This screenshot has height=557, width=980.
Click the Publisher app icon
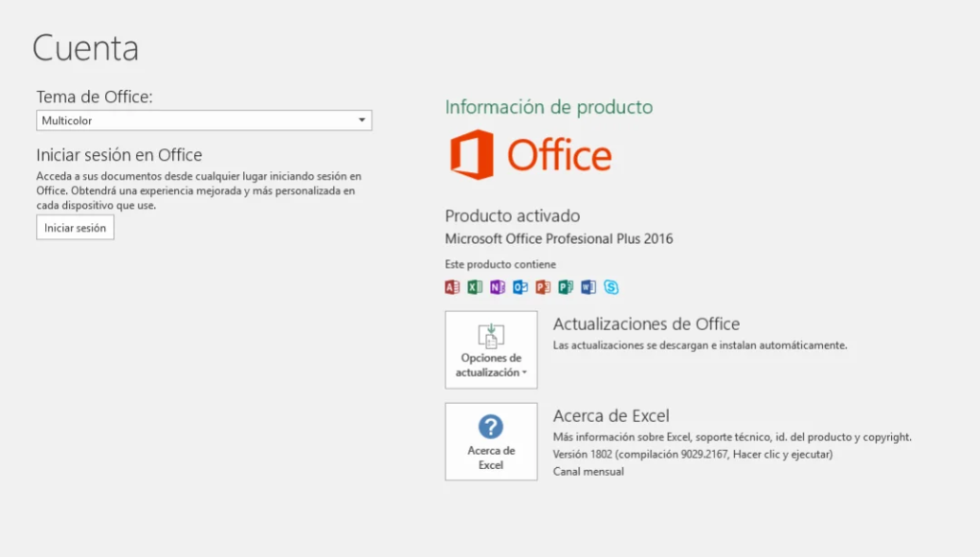[x=566, y=287]
